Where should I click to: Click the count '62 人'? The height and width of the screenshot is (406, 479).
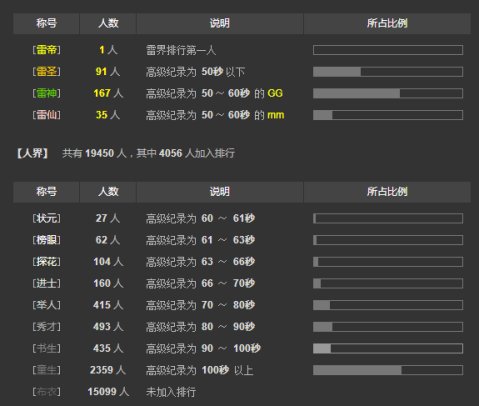coord(108,240)
